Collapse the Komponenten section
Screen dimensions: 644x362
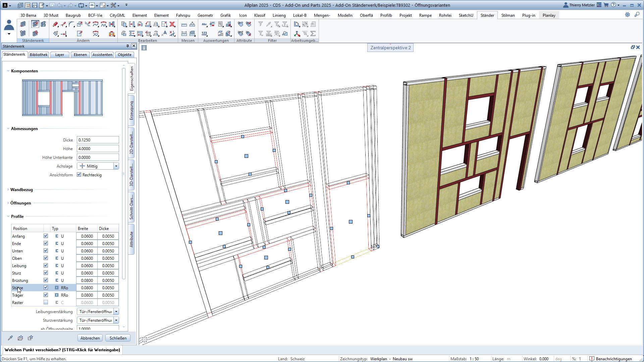(8, 71)
